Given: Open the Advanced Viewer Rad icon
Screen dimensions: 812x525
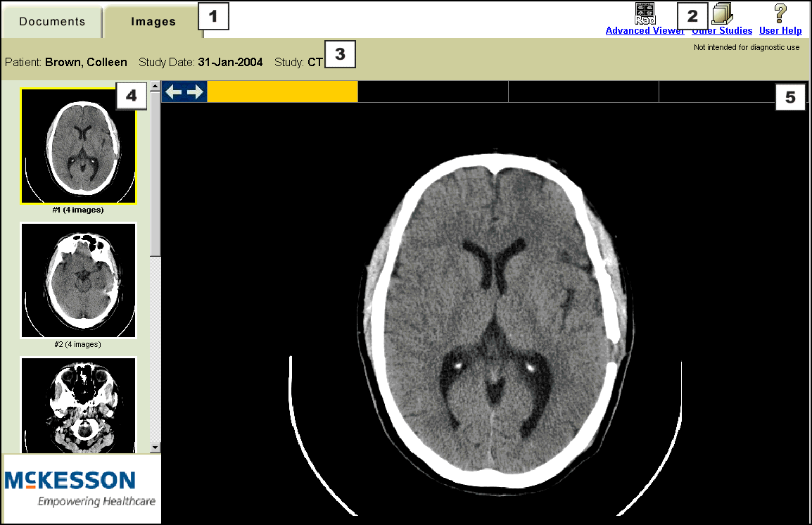Looking at the screenshot, I should 645,13.
